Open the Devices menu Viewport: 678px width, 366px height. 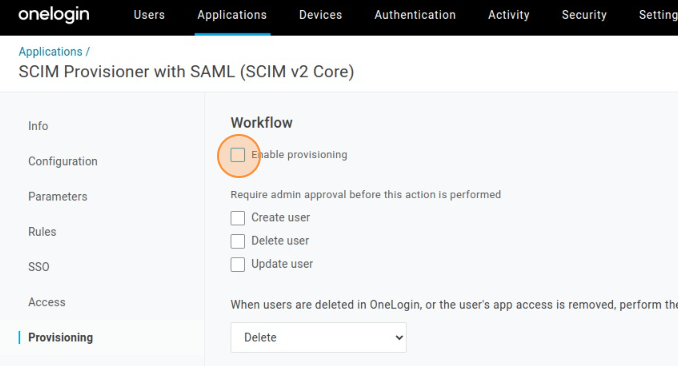click(x=320, y=15)
